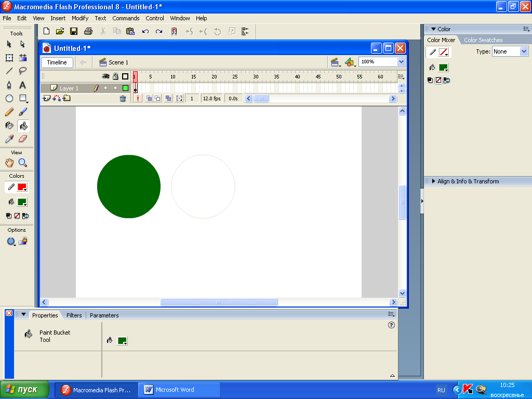This screenshot has width=532, height=399.
Task: Open the zoom percentage dropdown
Action: point(401,62)
